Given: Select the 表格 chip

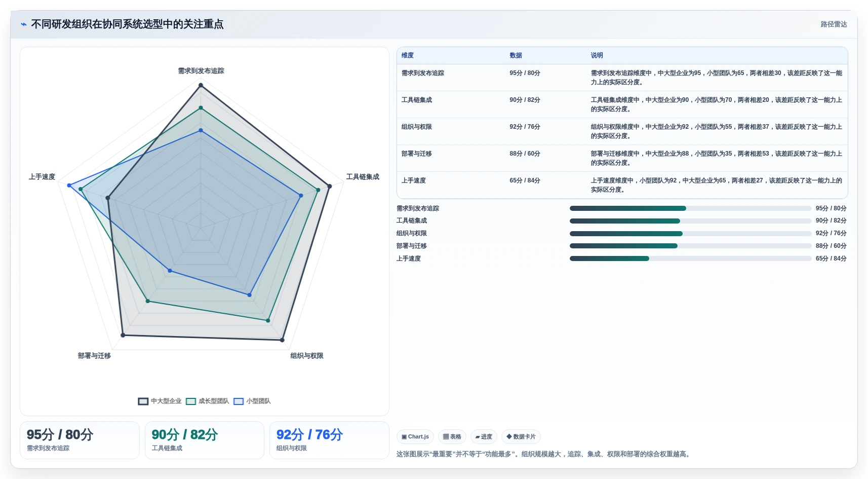Looking at the screenshot, I should [x=452, y=436].
